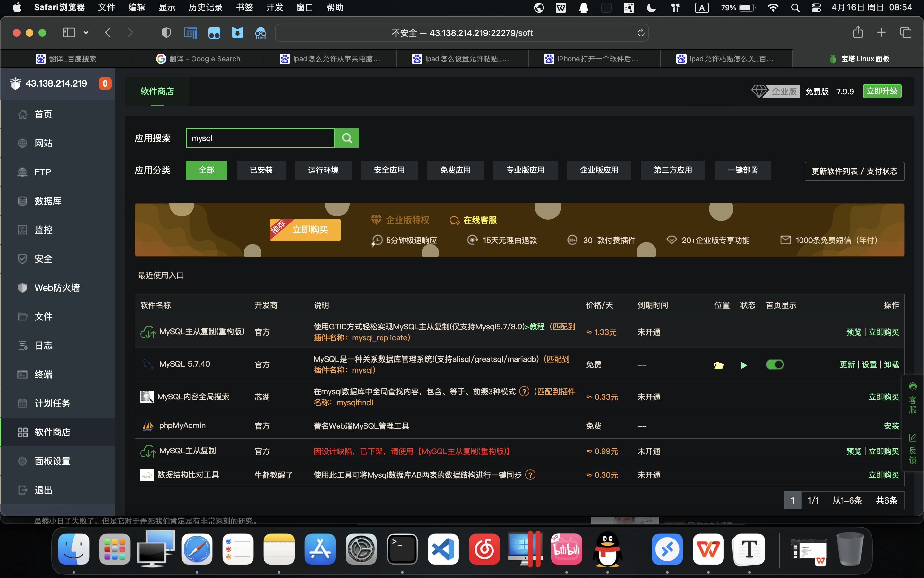Viewport: 924px width, 578px height.
Task: Select the 一键部署 category filter
Action: (743, 170)
